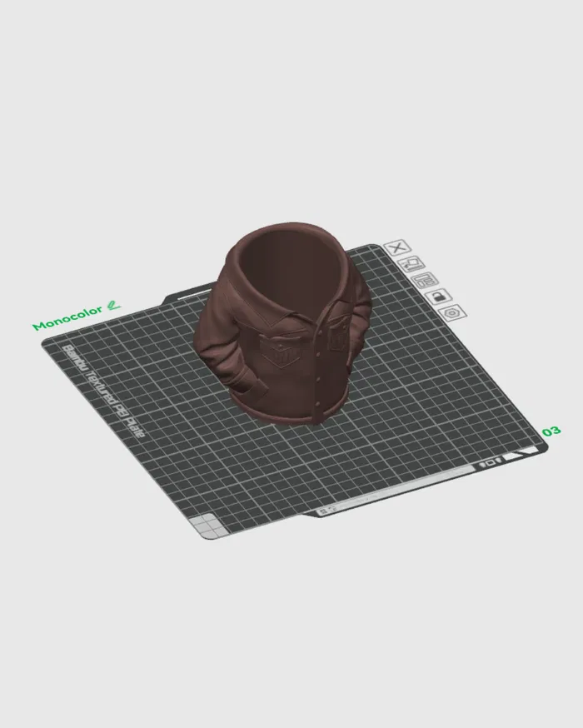This screenshot has width=583, height=728.
Task: Auto-orient objects on this plate
Action: coord(411,265)
